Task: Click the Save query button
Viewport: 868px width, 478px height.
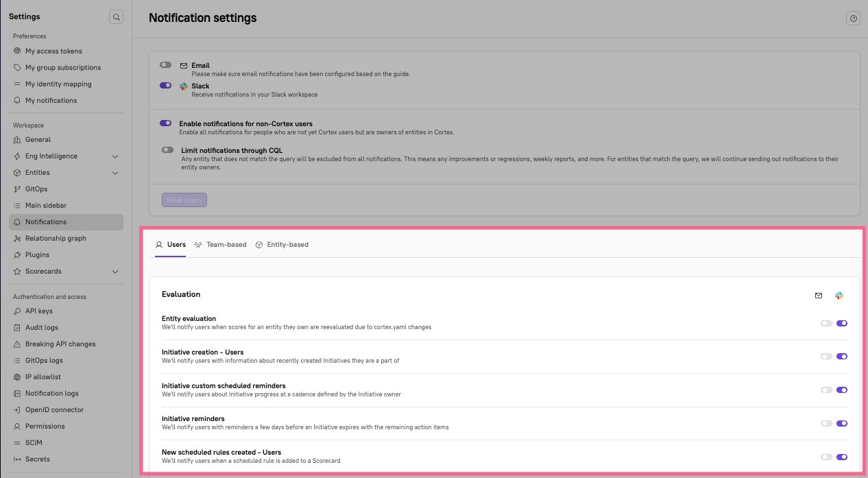Action: 184,200
